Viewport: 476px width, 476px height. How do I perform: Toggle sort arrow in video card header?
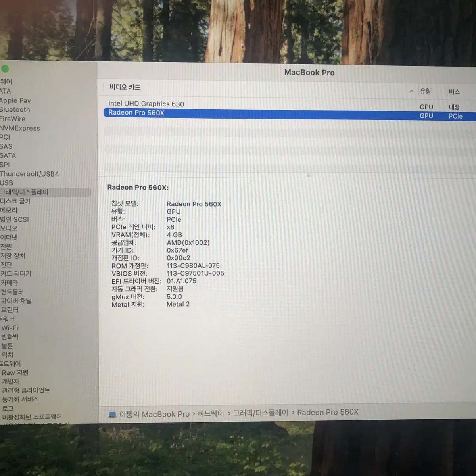point(411,91)
